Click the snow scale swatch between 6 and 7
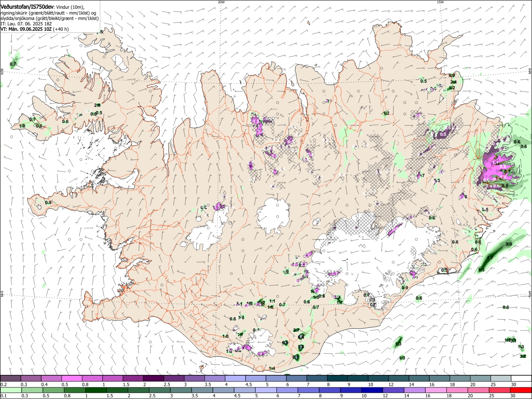The width and height of the screenshot is (532, 399). pos(296,378)
